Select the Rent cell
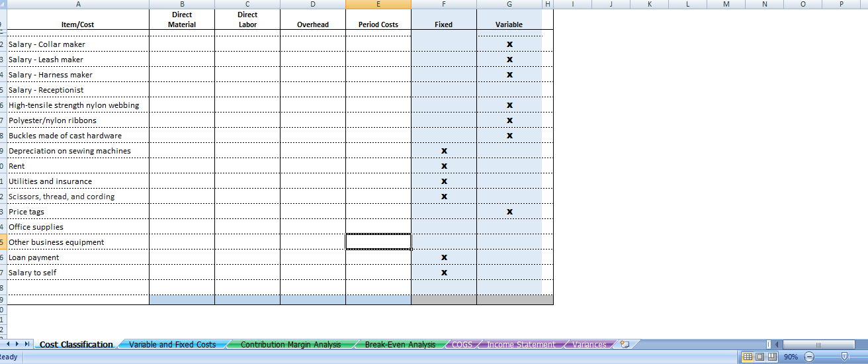 tap(78, 166)
